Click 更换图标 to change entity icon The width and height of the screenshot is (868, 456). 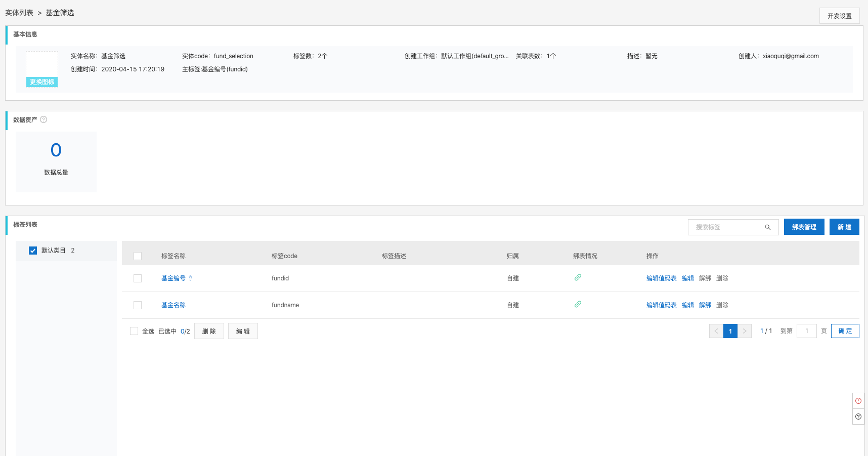[42, 82]
